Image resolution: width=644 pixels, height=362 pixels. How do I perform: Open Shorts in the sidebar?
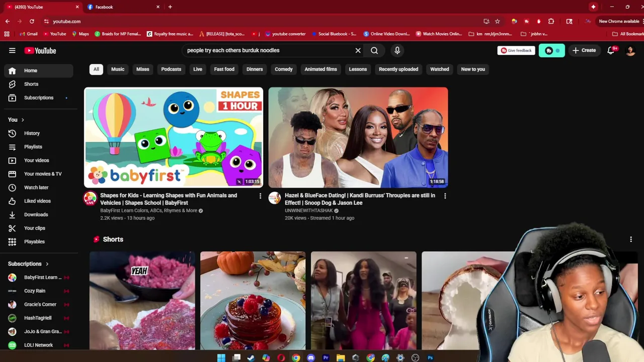[39, 84]
